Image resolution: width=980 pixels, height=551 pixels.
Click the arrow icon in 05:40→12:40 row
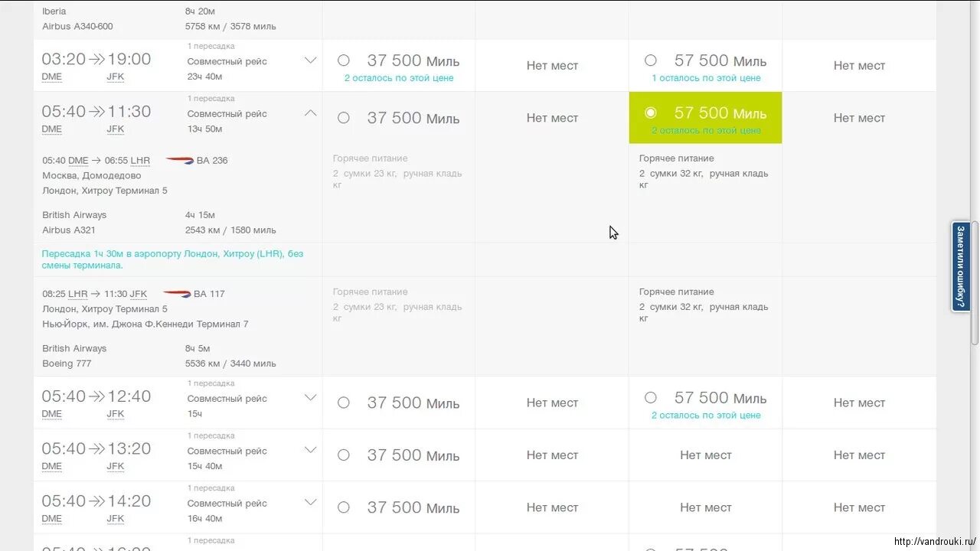coord(96,396)
